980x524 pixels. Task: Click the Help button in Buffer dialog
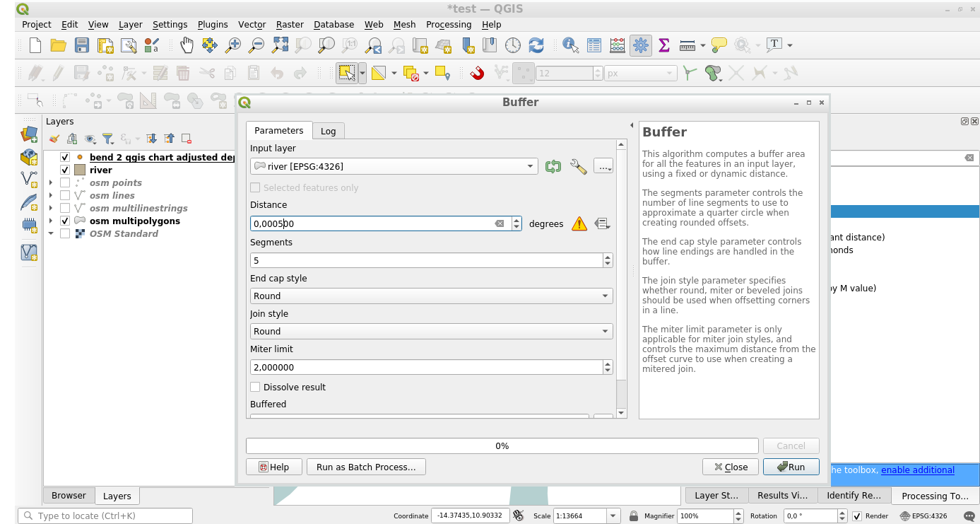tap(274, 467)
